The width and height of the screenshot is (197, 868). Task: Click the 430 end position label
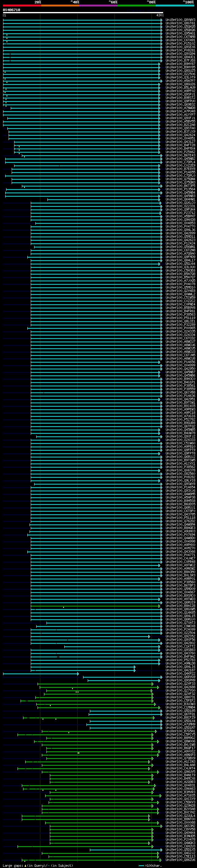[159, 15]
